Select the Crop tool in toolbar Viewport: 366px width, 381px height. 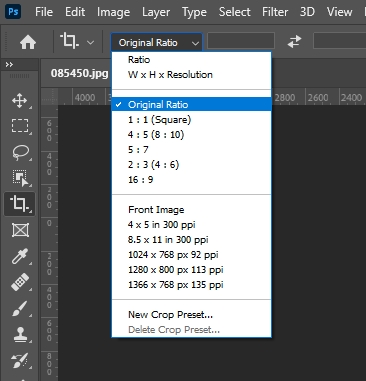19,203
